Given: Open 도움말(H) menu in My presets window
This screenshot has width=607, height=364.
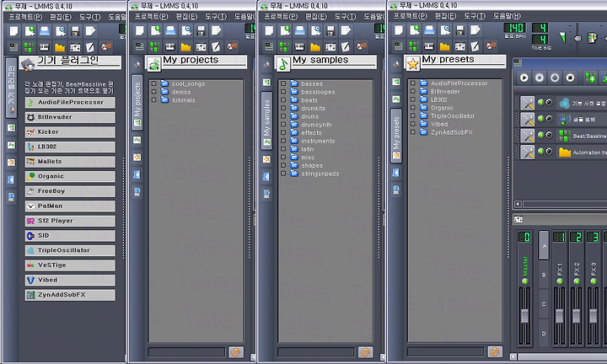Looking at the screenshot, I should [507, 16].
